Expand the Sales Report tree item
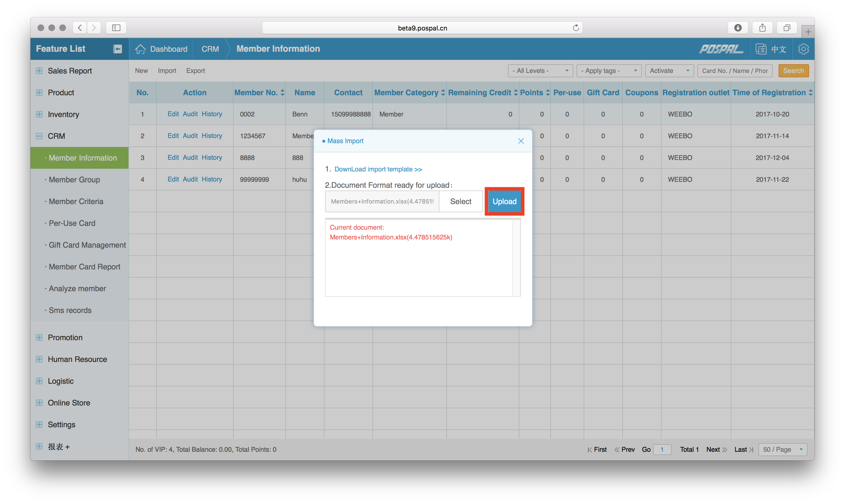The image size is (845, 504). (x=39, y=71)
